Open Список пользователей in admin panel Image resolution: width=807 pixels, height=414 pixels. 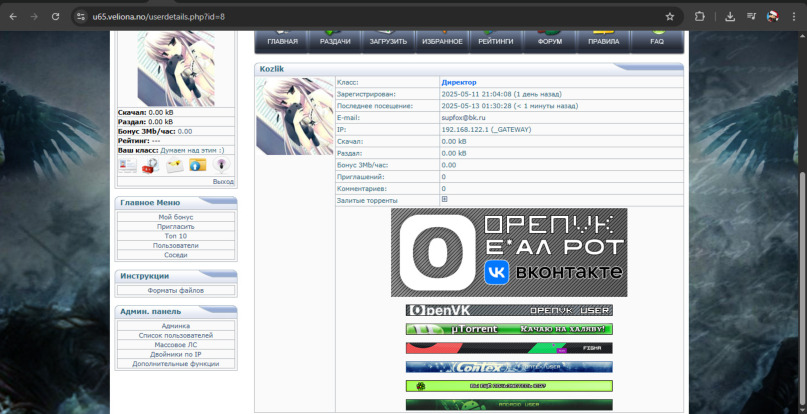[176, 335]
